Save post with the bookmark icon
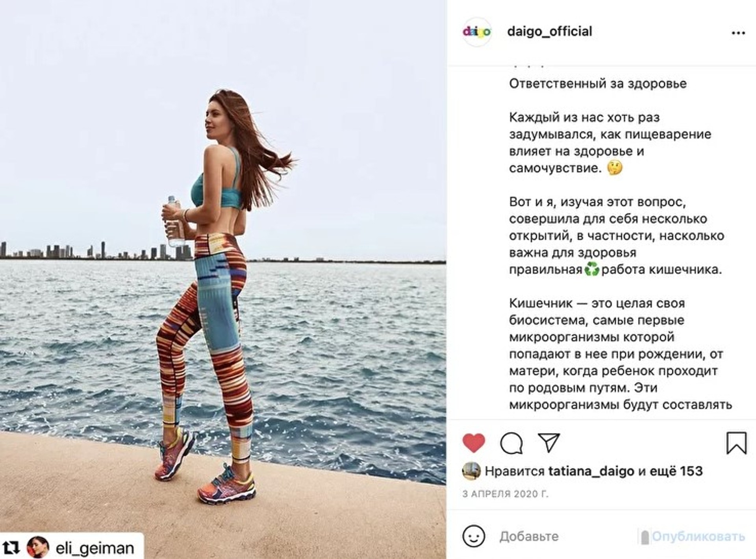 point(736,443)
